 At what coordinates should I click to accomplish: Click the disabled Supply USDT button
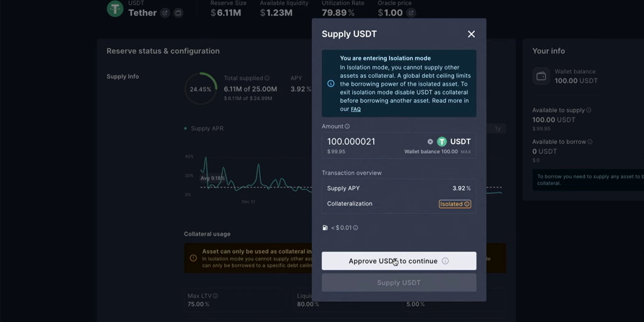tap(399, 283)
